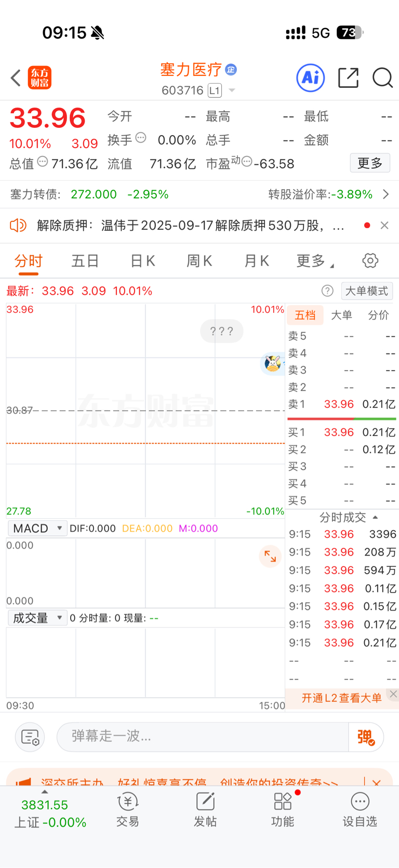The width and height of the screenshot is (399, 868).
Task: Open the 成交量 indicator dropdown
Action: click(37, 618)
